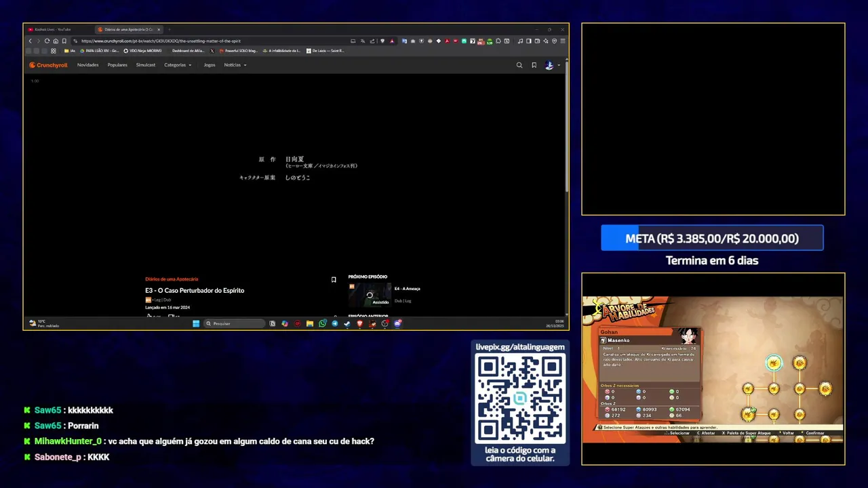Open WhatsApp from the taskbar

coord(323,323)
